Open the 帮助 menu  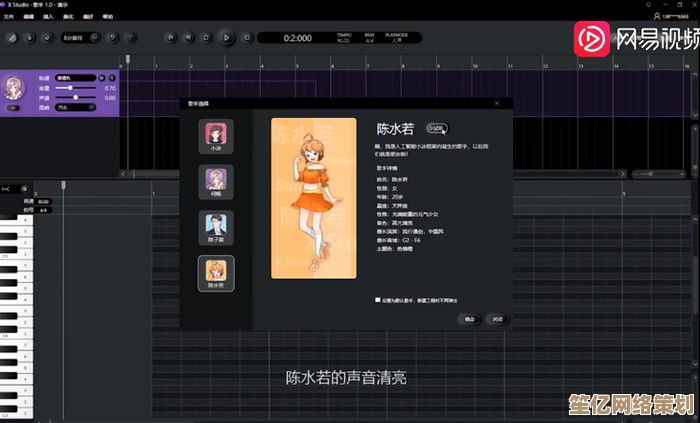(108, 17)
